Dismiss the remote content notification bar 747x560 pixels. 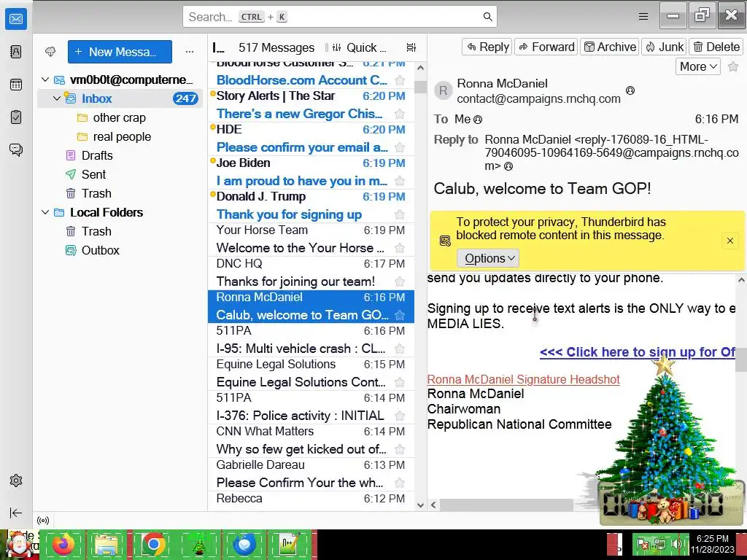[729, 241]
